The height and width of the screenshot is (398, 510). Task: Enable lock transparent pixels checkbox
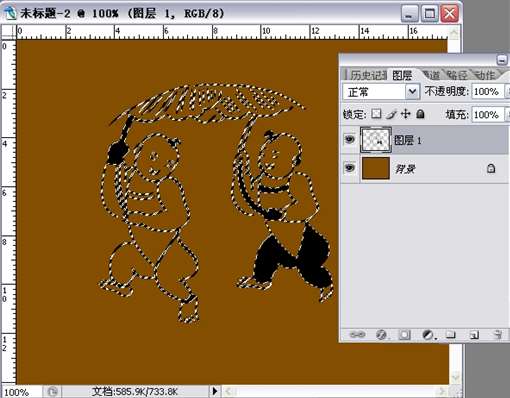pos(376,114)
